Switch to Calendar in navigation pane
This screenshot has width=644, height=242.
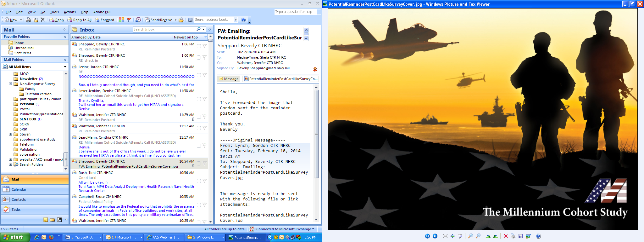click(19, 189)
